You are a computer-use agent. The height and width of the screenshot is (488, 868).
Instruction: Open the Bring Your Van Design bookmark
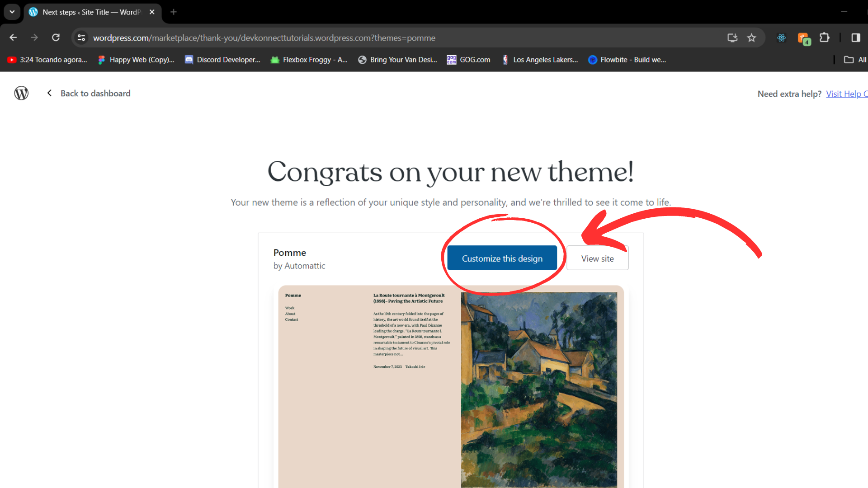[398, 60]
